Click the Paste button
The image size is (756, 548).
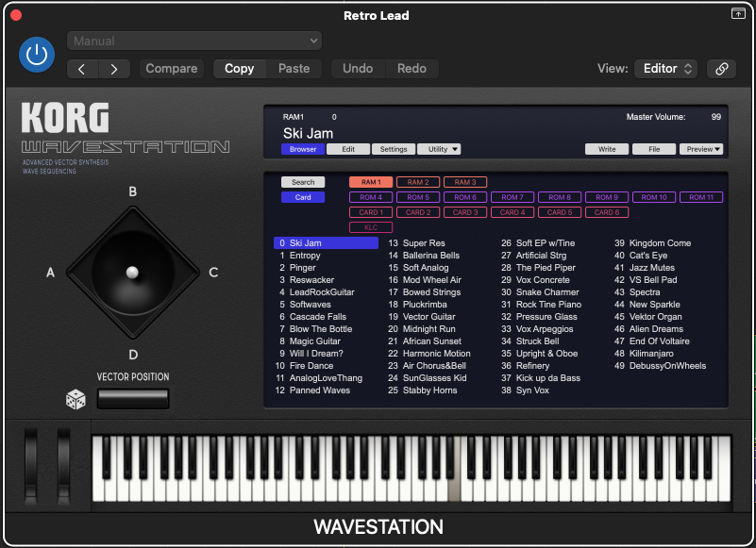pyautogui.click(x=294, y=69)
